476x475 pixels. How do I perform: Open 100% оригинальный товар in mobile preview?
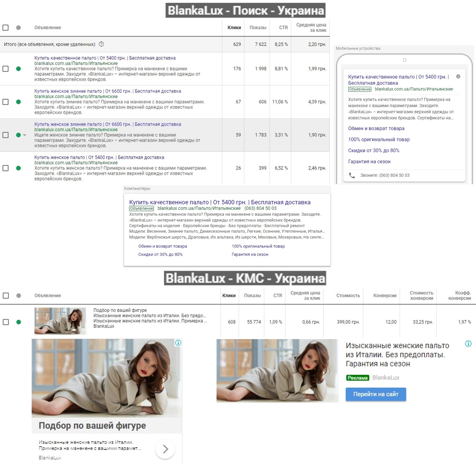click(x=379, y=140)
